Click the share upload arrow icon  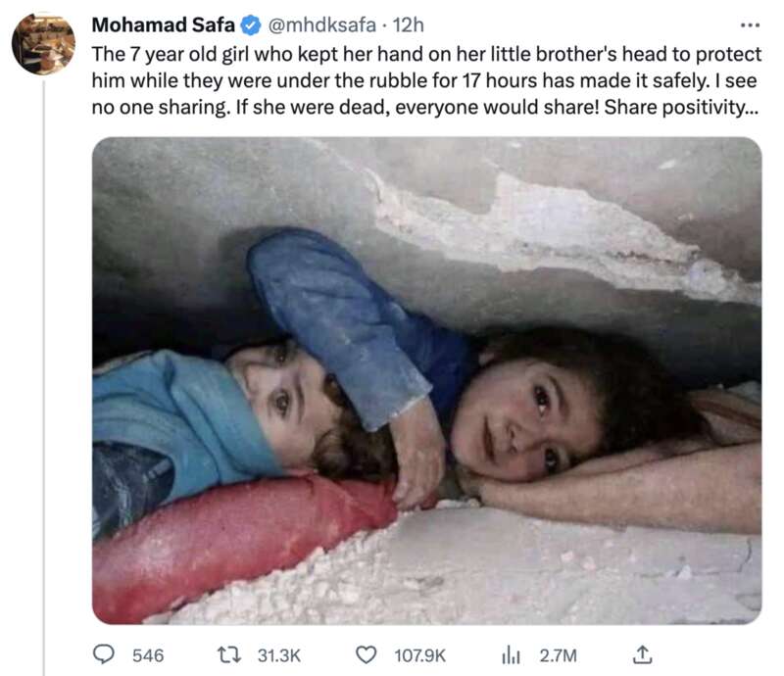click(x=644, y=652)
